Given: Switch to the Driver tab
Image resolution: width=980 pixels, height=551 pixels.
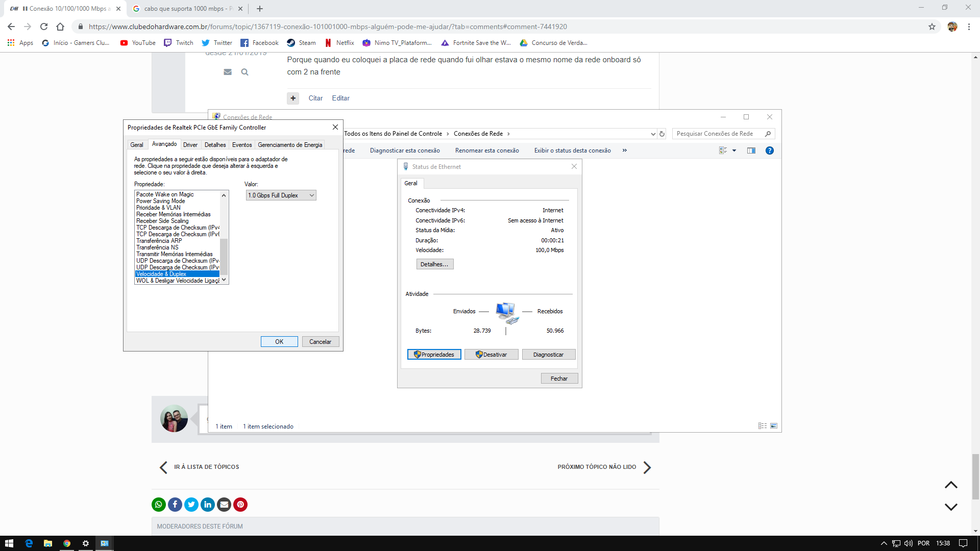Looking at the screenshot, I should [x=190, y=145].
